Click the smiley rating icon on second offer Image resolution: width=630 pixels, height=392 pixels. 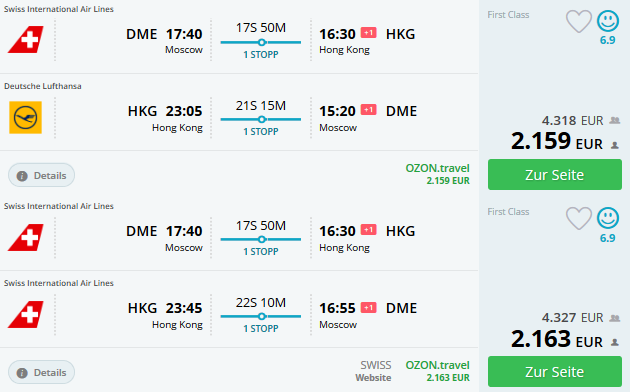608,218
